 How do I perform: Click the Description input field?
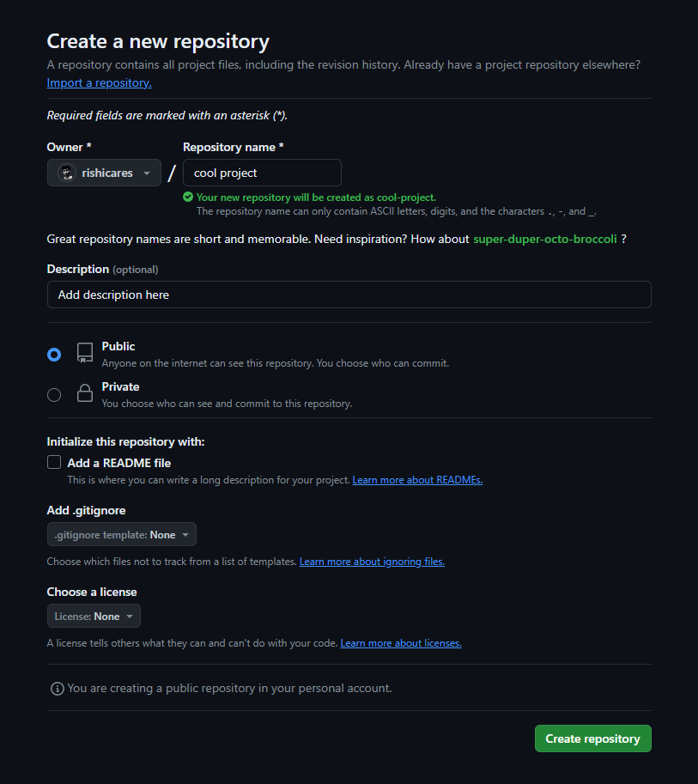coord(349,295)
